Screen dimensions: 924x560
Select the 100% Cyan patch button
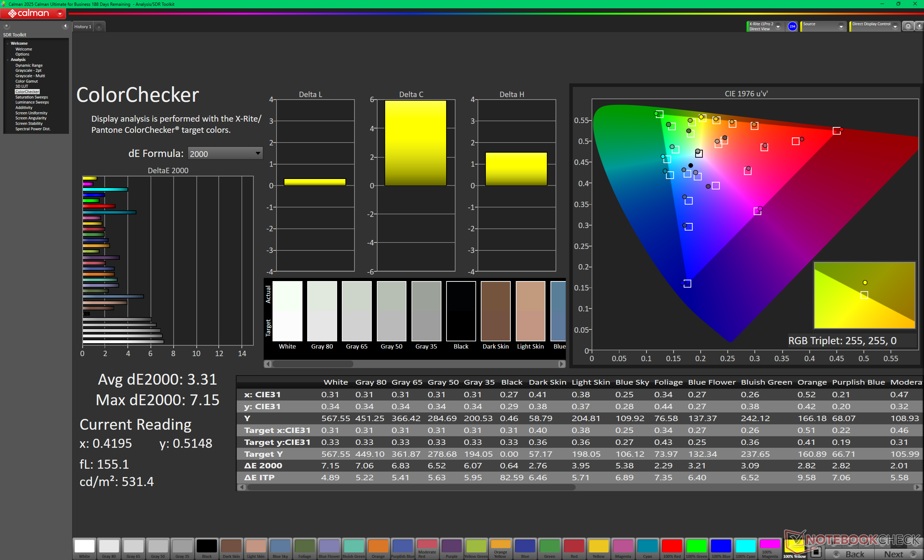tap(745, 548)
